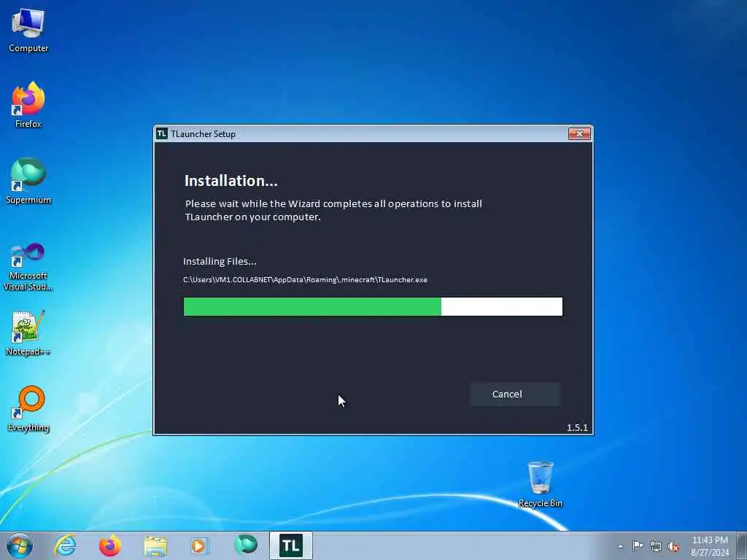Launch Internet Explorer from the taskbar
747x560 pixels.
point(65,545)
